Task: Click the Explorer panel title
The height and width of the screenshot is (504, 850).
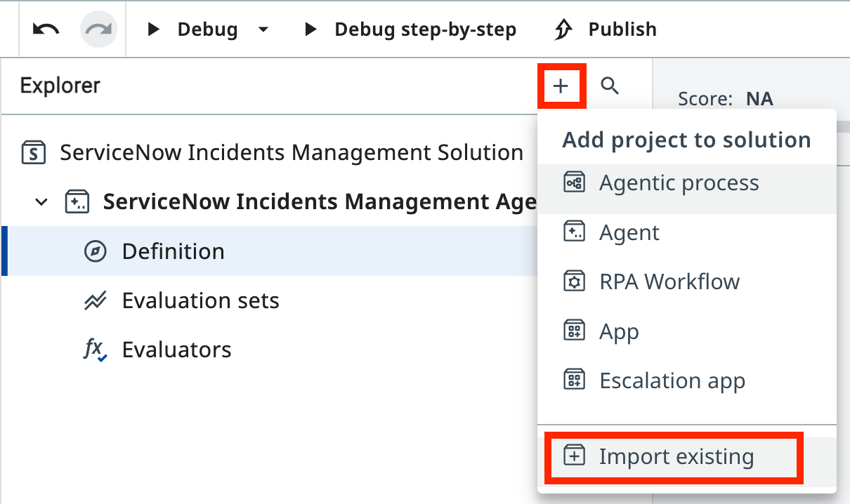Action: (x=60, y=86)
